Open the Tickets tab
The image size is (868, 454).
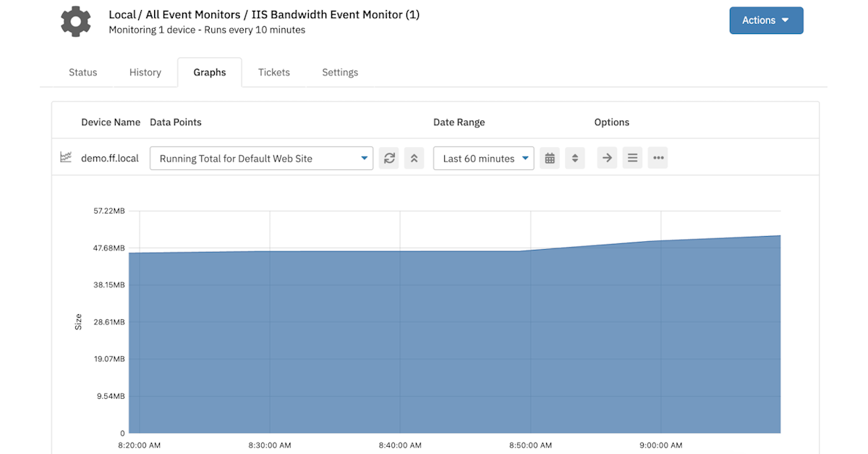pyautogui.click(x=273, y=72)
